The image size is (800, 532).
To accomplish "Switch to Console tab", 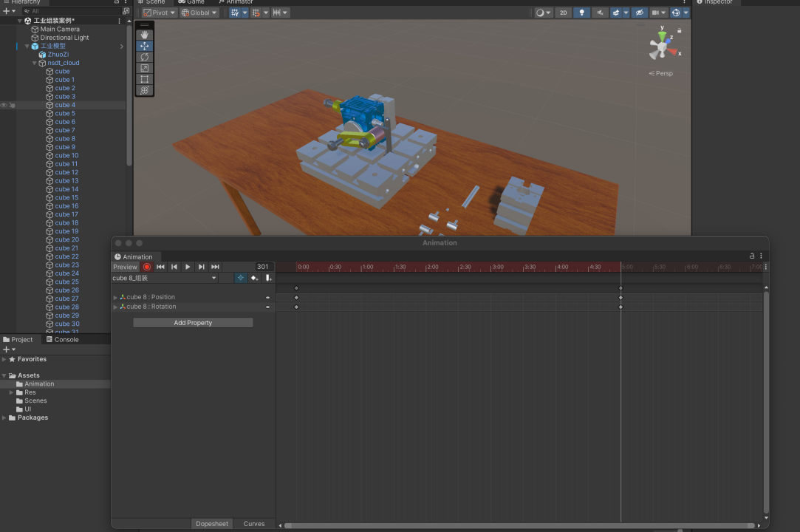I will (62, 340).
